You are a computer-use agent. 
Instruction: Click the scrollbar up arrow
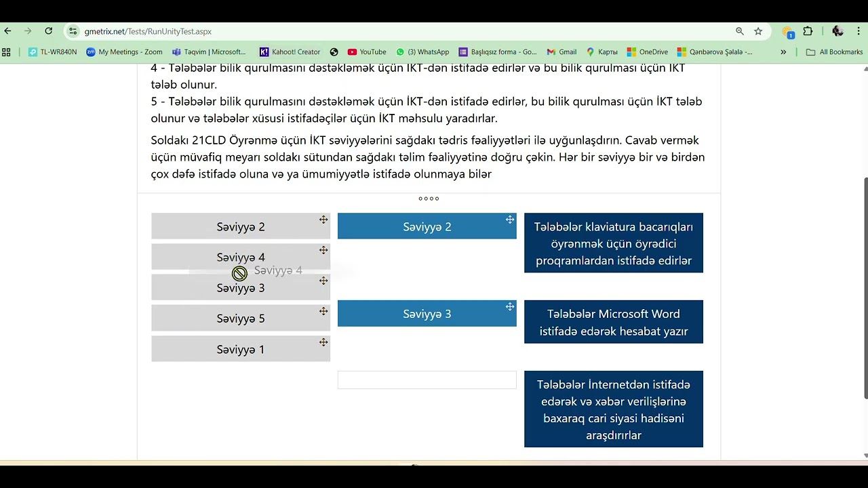865,68
